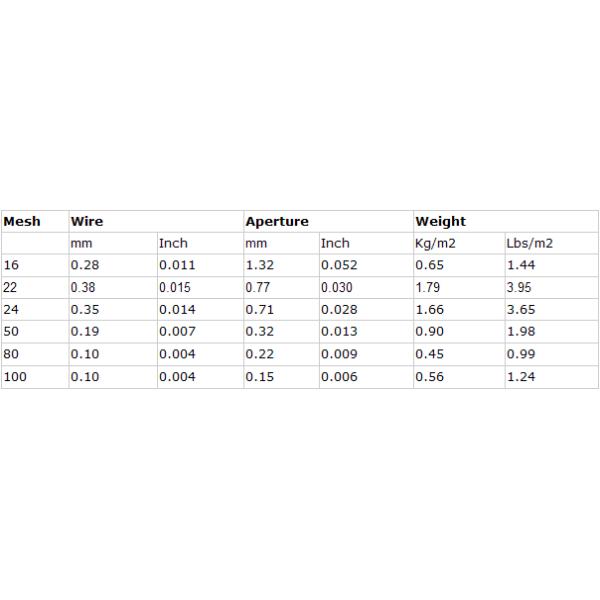Viewport: 600px width, 600px height.
Task: Click mesh value 16 cell
Action: (12, 265)
